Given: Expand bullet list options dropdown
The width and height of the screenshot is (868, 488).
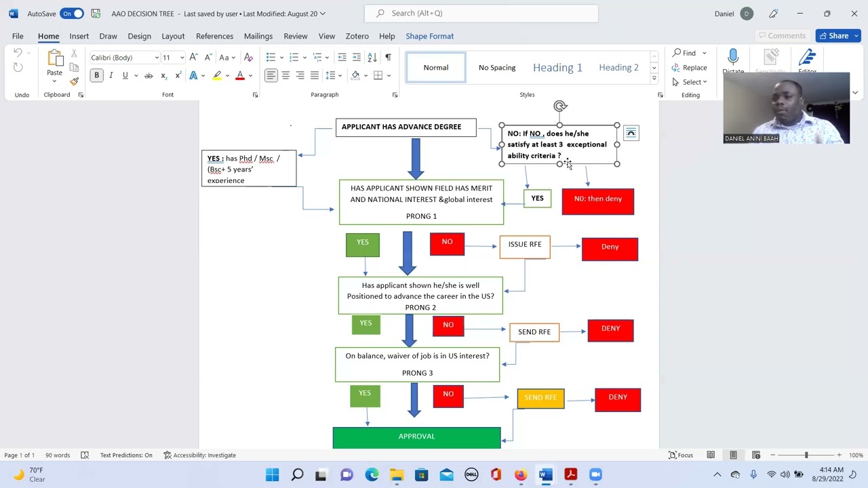Looking at the screenshot, I should (x=281, y=58).
